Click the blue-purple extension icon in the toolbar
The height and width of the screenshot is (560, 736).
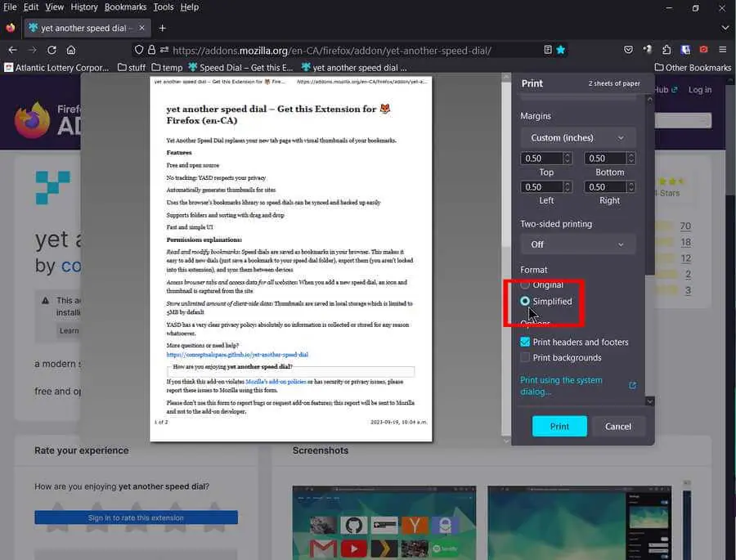[685, 50]
